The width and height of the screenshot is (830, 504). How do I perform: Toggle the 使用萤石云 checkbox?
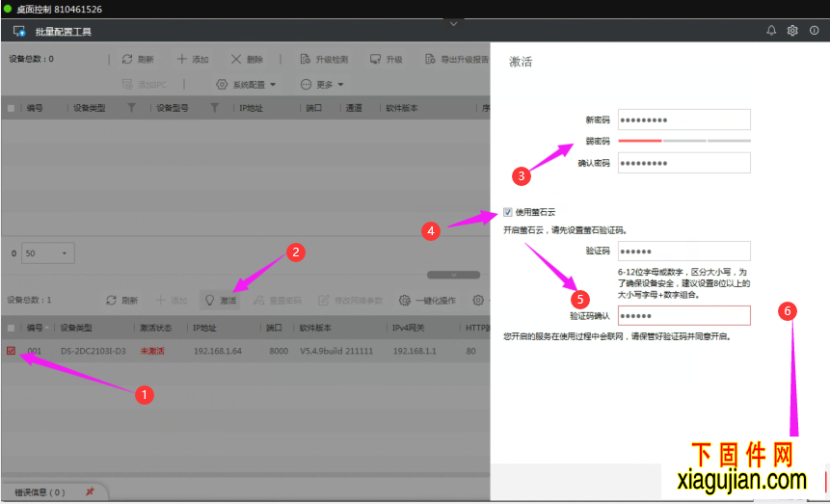tap(508, 212)
